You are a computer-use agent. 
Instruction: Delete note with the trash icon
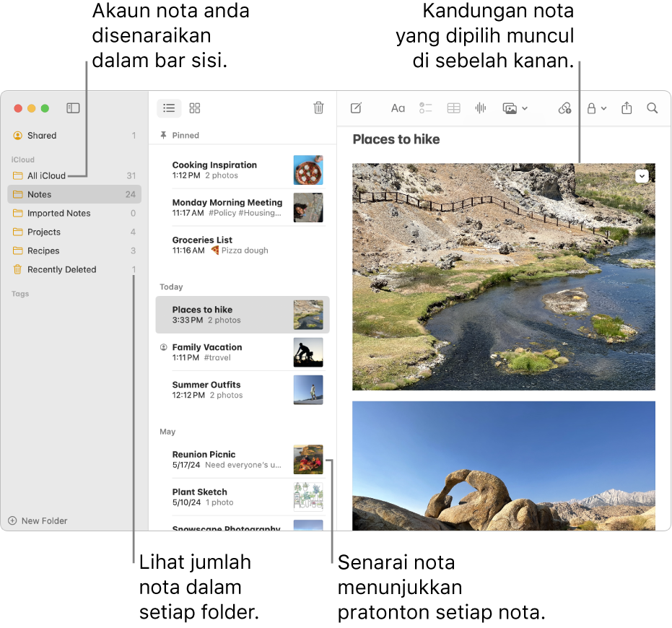point(318,108)
